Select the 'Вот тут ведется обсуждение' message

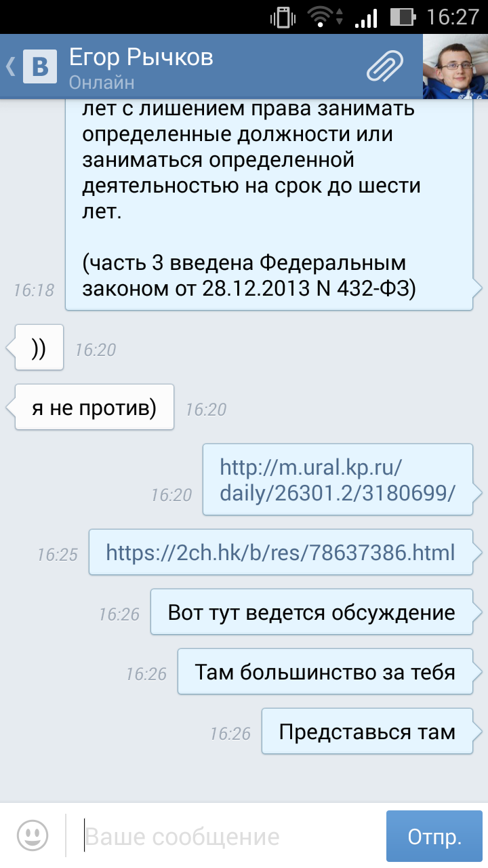[x=311, y=612]
